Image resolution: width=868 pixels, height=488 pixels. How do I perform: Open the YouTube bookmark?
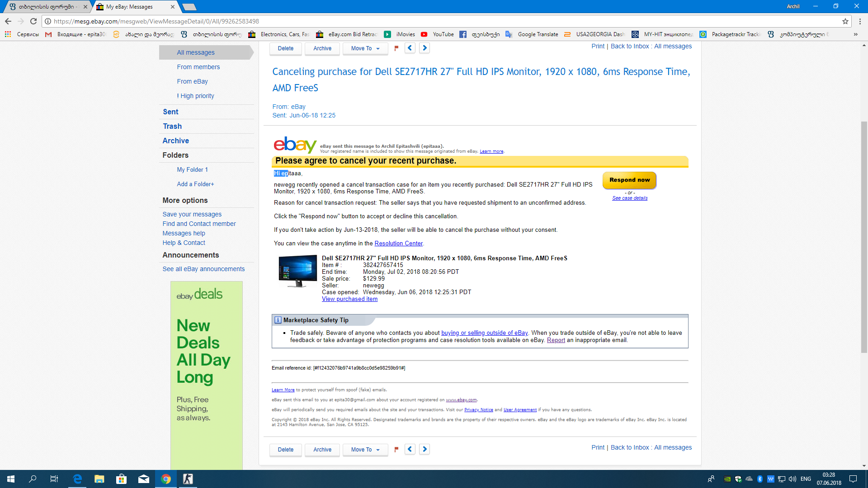(x=437, y=34)
